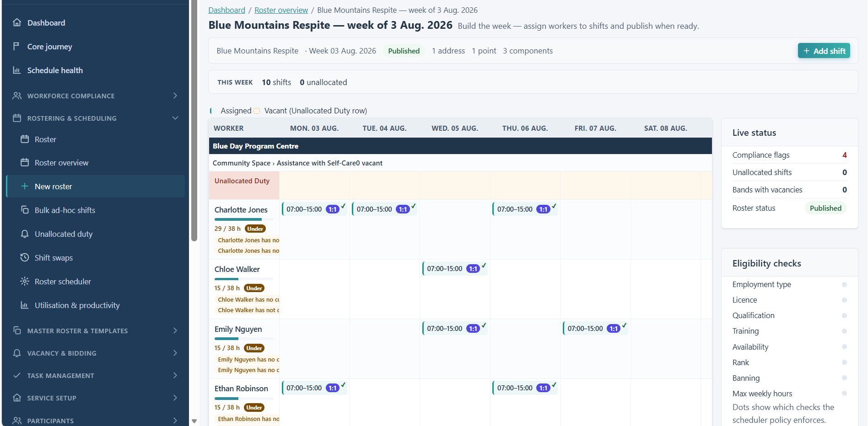
Task: Open Utilisation & productivity page
Action: click(95, 305)
